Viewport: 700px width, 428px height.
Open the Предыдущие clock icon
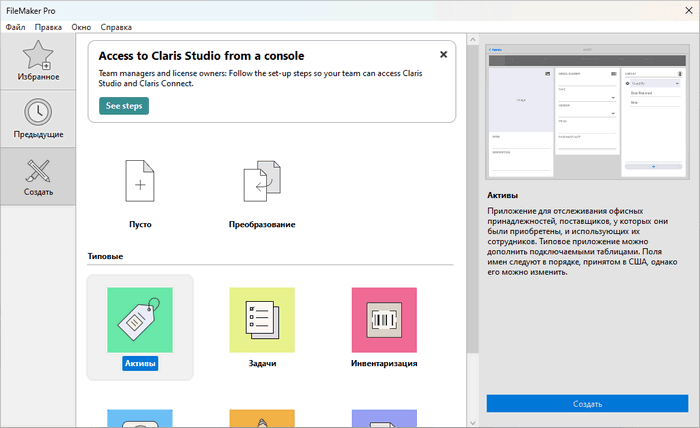(38, 112)
